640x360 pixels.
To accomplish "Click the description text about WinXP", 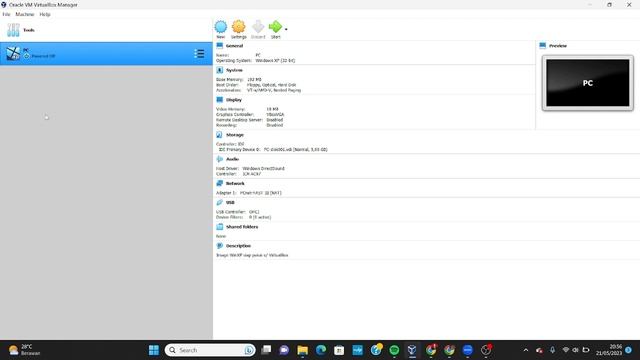I will click(252, 255).
